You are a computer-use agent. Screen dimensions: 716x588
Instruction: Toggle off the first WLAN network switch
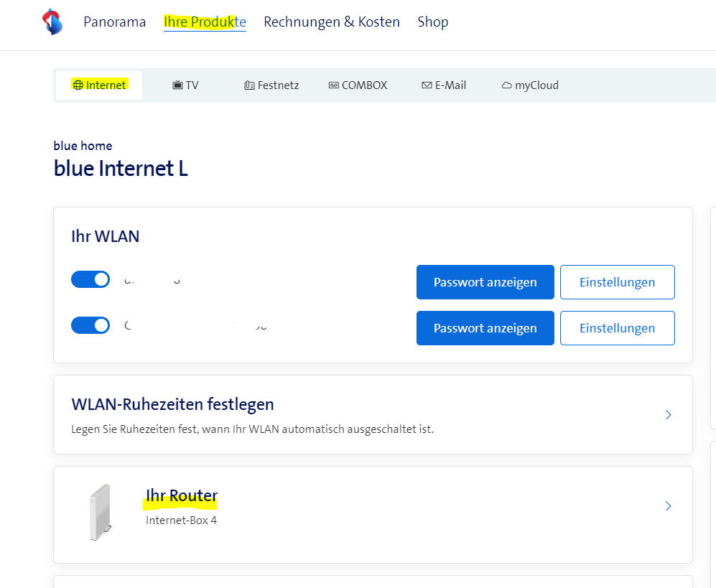click(x=90, y=279)
